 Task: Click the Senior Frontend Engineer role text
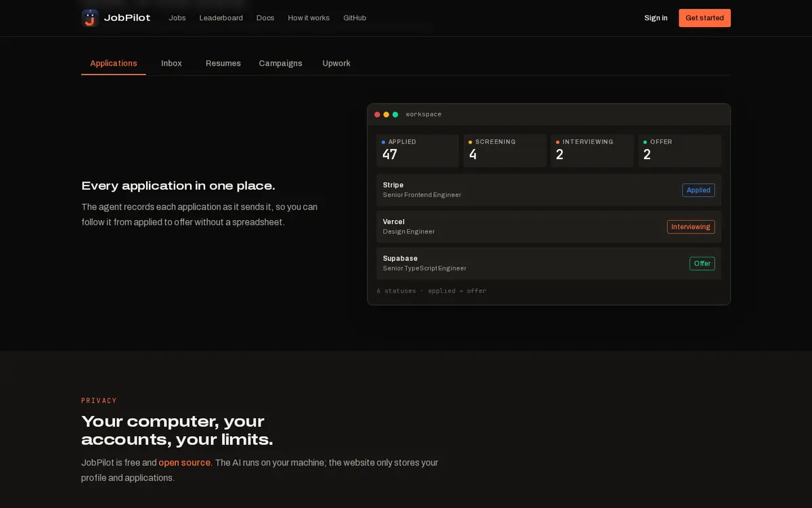(x=422, y=195)
